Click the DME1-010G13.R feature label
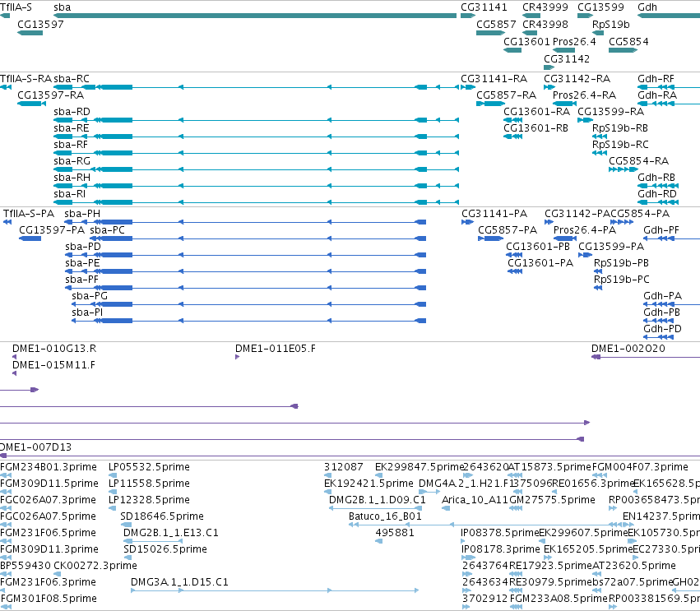 pos(54,349)
